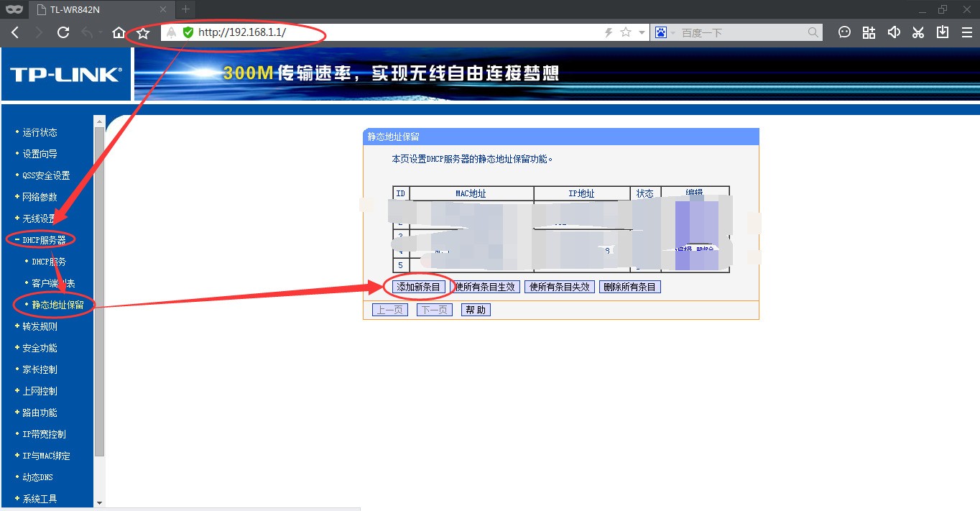Screen dimensions: 980x511
Task: Open 家长控制 menu item
Action: click(x=40, y=369)
